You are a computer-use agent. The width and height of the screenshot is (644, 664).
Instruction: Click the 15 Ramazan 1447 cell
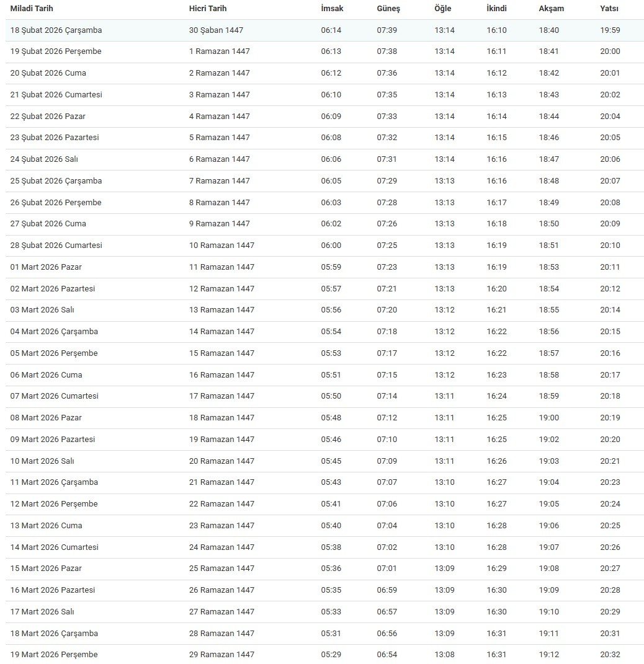coord(221,353)
